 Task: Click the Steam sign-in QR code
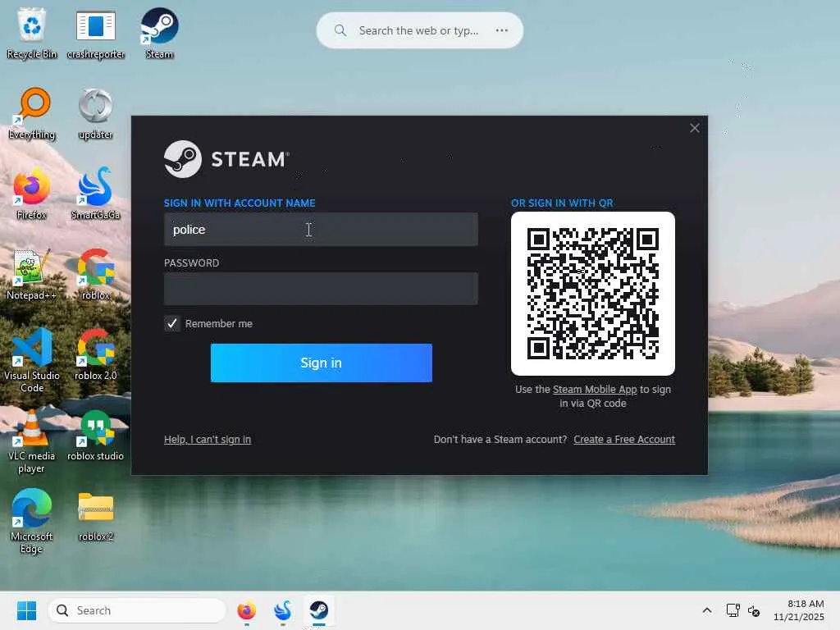(593, 294)
